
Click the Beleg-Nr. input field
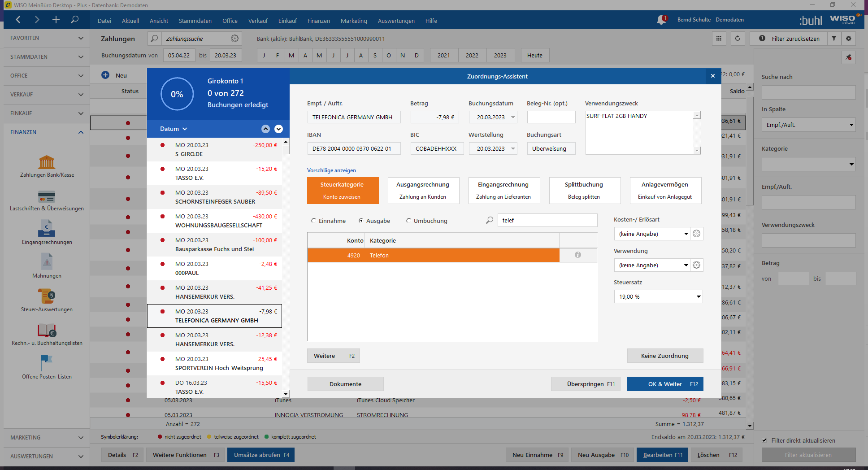[551, 117]
